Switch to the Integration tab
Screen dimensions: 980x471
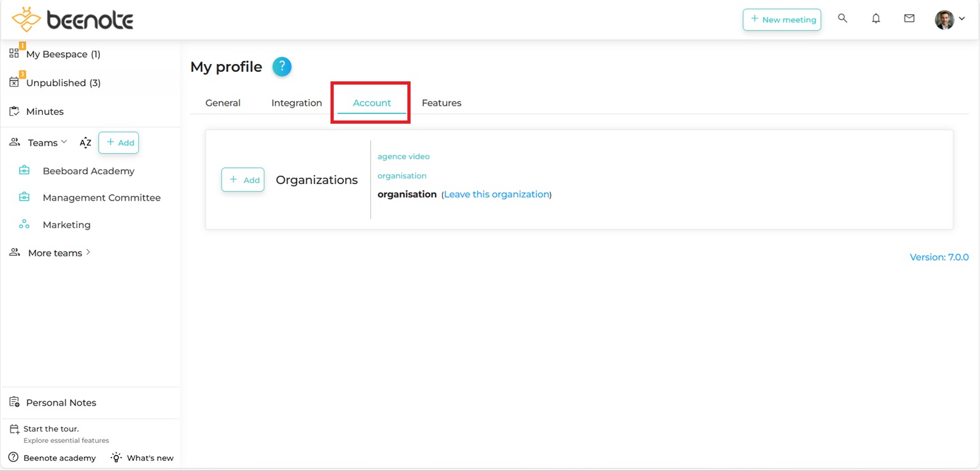[x=297, y=103]
